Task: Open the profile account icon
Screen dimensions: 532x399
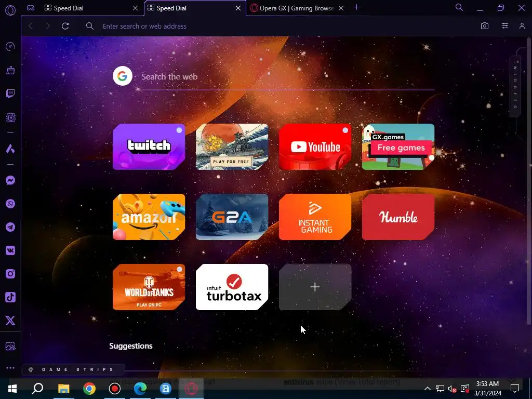Action: tap(522, 26)
